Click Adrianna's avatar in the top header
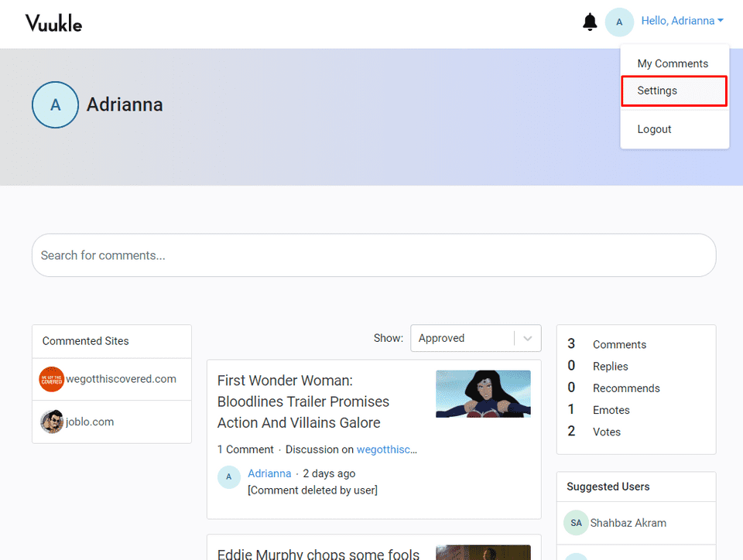This screenshot has width=743, height=560. coord(619,22)
